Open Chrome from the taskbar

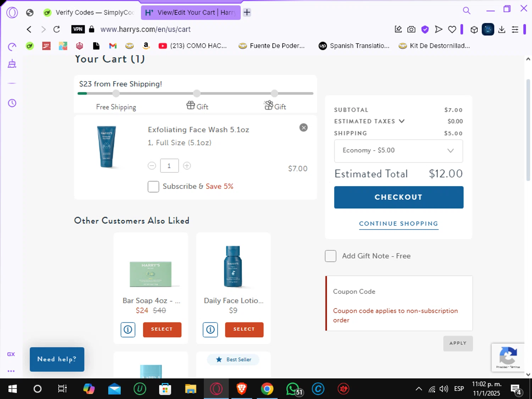click(267, 389)
